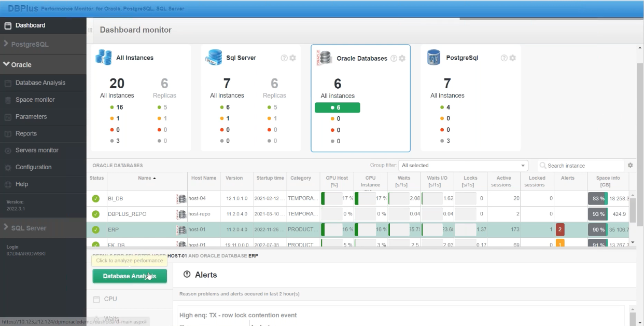The height and width of the screenshot is (326, 644).
Task: Click the Alerts heading exclamation icon
Action: pyautogui.click(x=187, y=275)
